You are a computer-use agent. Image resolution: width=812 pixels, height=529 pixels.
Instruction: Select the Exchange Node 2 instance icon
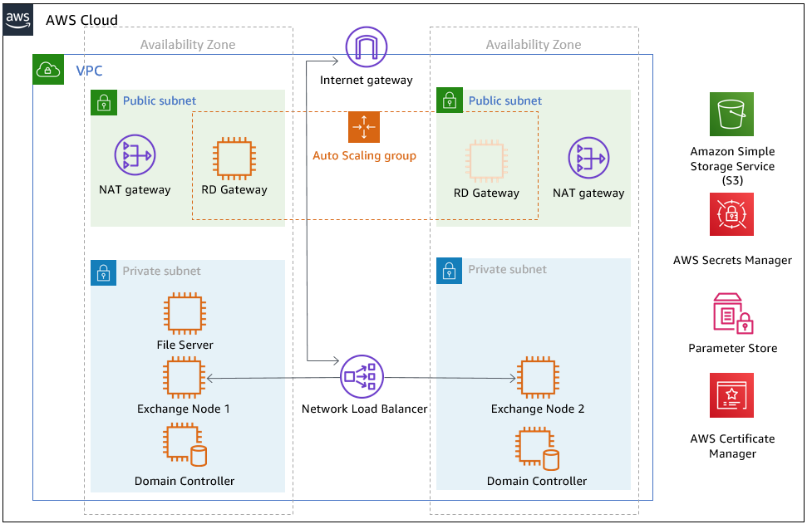[x=538, y=377]
